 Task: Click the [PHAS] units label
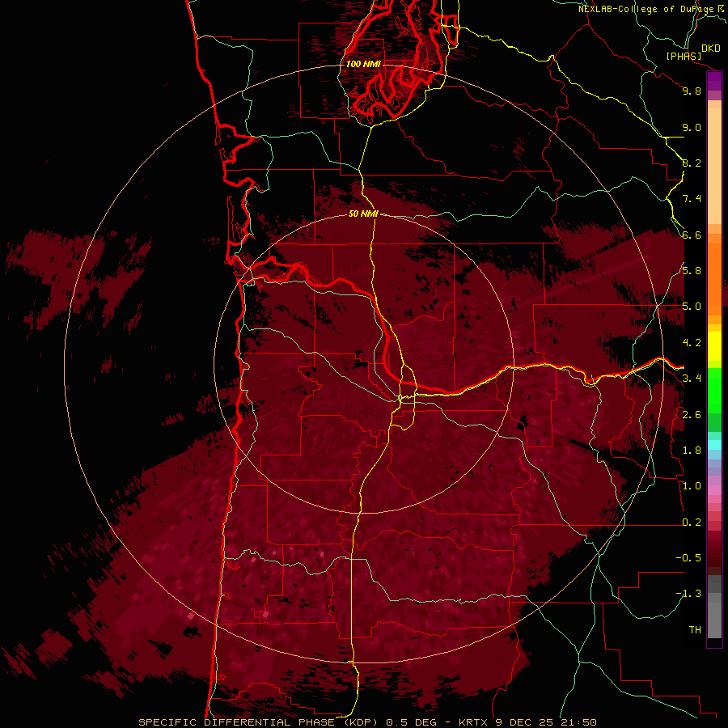click(x=684, y=57)
